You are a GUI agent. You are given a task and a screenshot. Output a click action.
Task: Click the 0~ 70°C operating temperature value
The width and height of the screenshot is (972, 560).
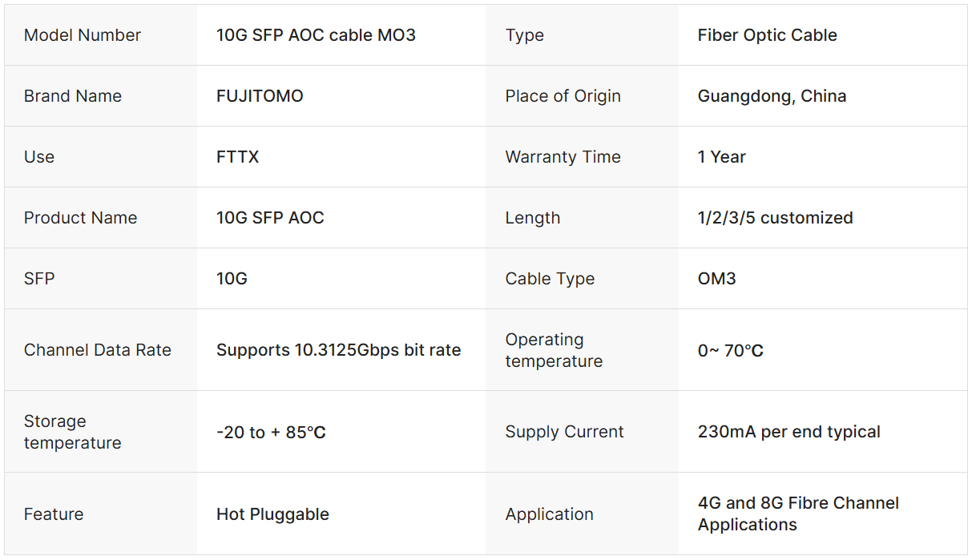(730, 351)
